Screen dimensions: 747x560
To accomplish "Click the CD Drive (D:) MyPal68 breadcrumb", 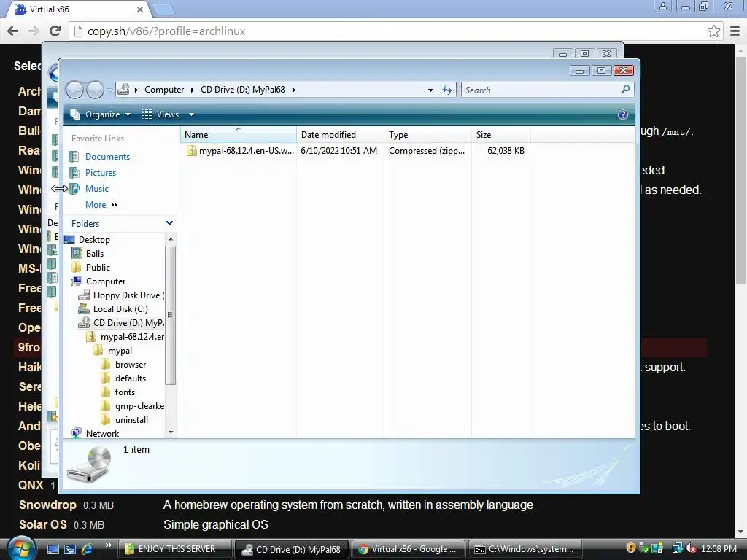I will click(x=242, y=90).
